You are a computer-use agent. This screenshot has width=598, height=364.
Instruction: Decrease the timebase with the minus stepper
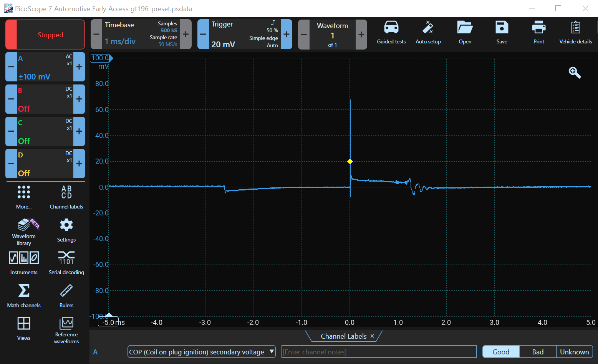coord(96,34)
